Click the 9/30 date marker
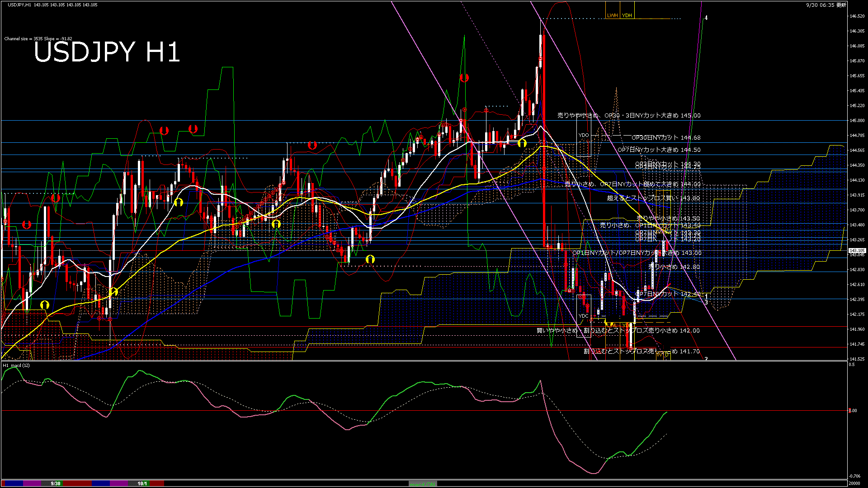 click(56, 483)
